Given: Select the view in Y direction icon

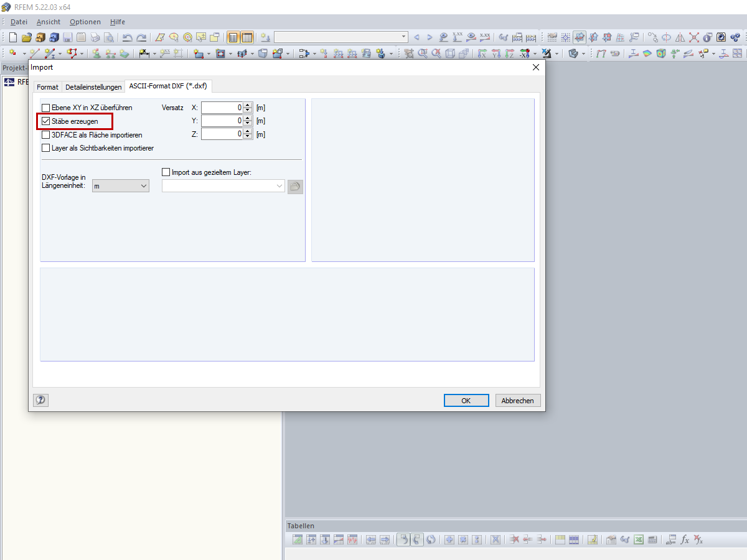Looking at the screenshot, I should (x=496, y=54).
